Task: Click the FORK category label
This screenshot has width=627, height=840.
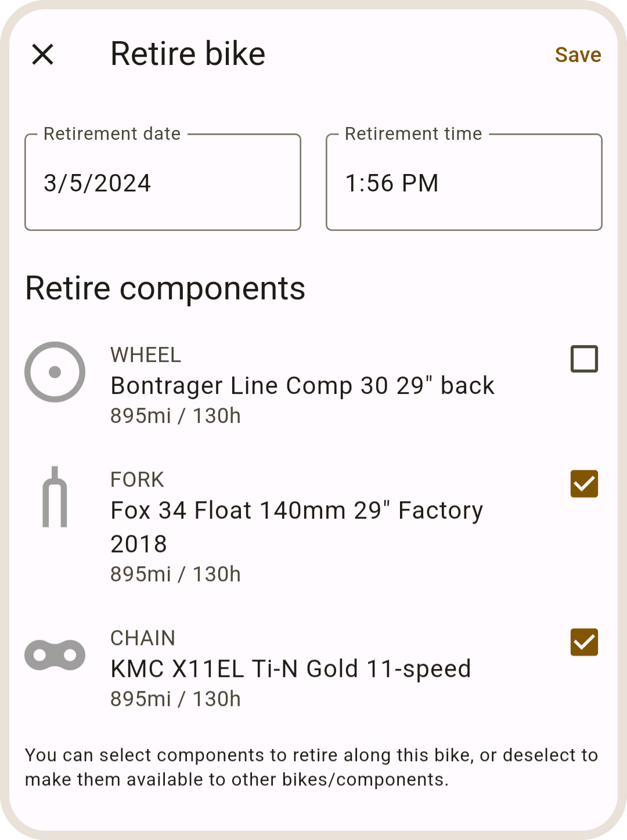Action: (138, 480)
